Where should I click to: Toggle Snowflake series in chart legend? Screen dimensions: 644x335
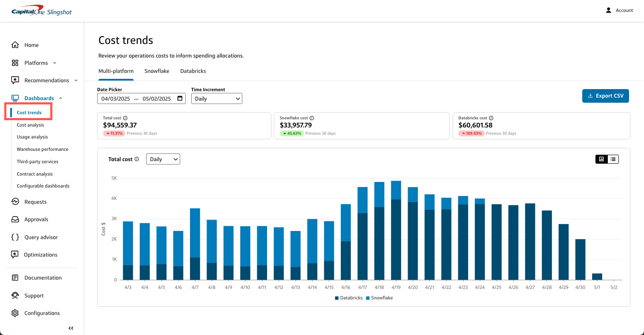[x=379, y=298]
